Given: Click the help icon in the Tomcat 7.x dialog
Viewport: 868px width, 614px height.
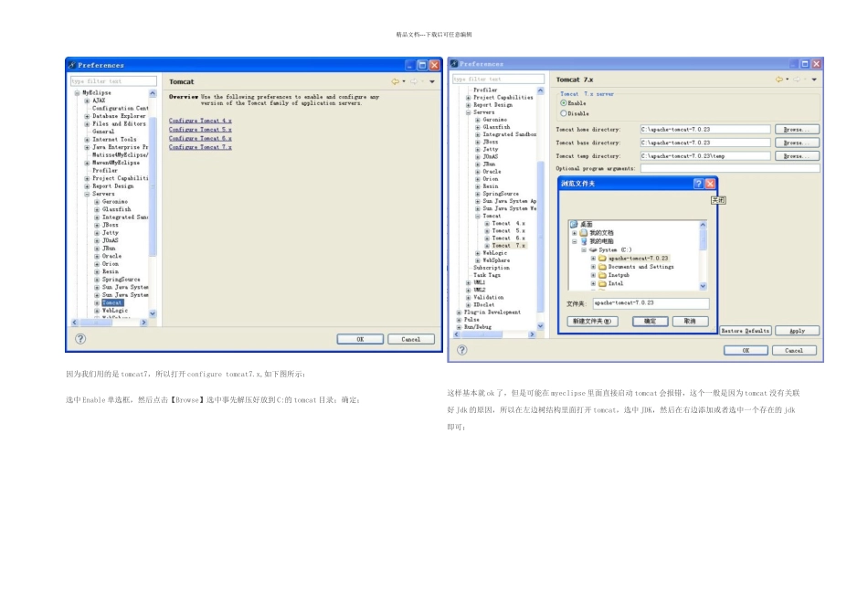Looking at the screenshot, I should (x=463, y=349).
